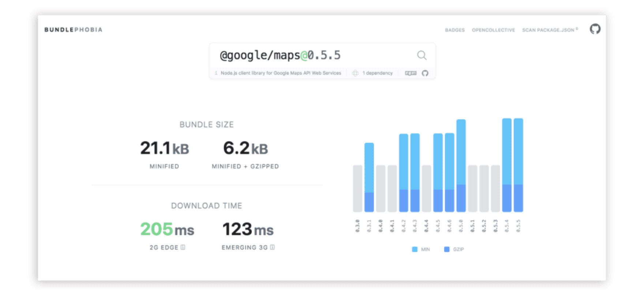Select the 0.4.0 grey bar
The height and width of the screenshot is (301, 644).
pos(381,189)
